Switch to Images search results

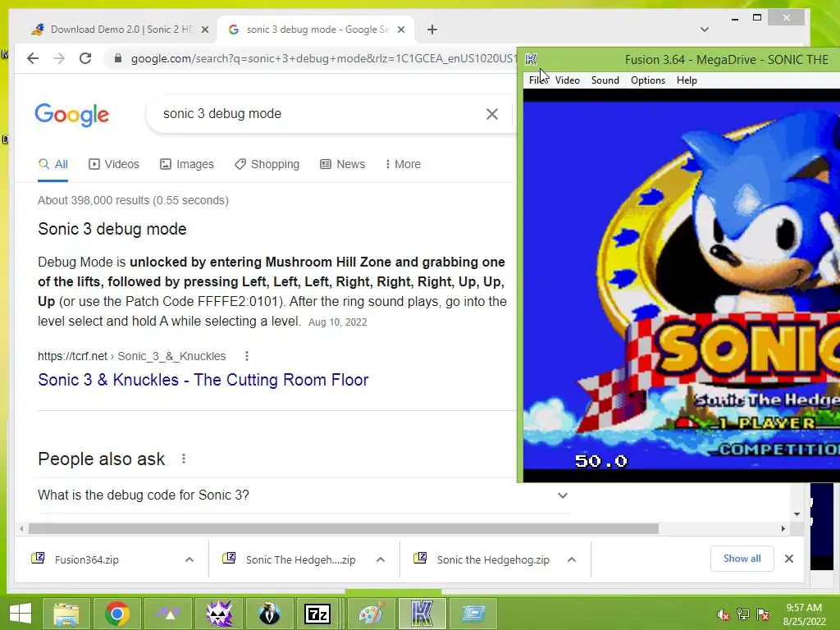click(187, 164)
